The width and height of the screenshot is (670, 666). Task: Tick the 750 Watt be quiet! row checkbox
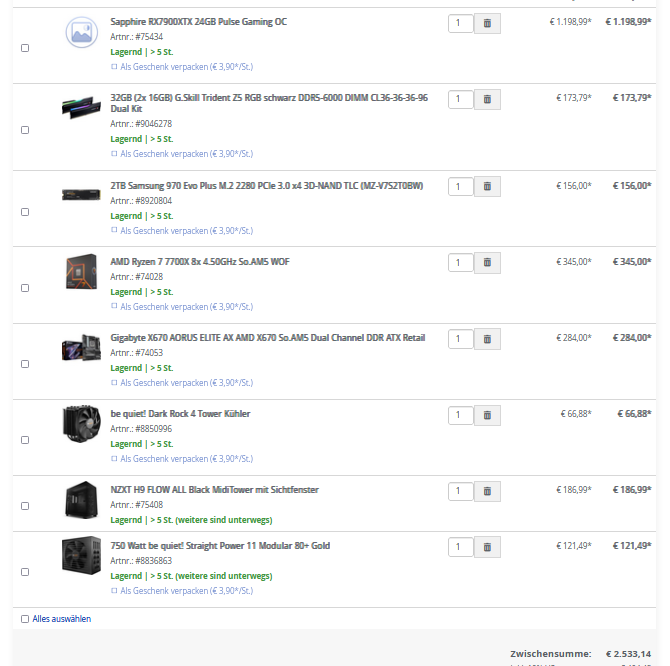pyautogui.click(x=25, y=572)
